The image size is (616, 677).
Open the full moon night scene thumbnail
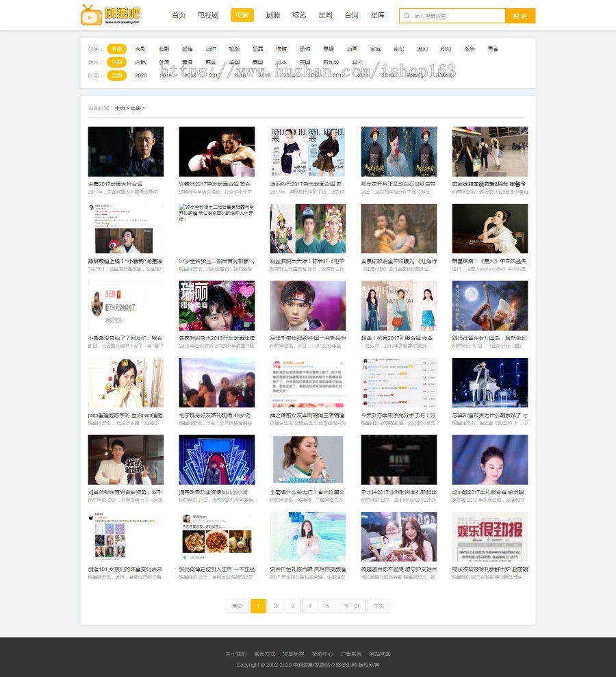point(489,305)
